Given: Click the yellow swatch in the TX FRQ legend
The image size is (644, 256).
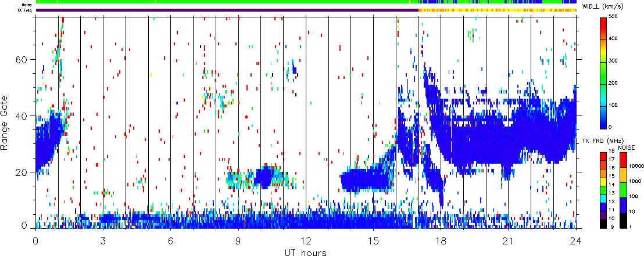Looking at the screenshot, I should point(603,181).
